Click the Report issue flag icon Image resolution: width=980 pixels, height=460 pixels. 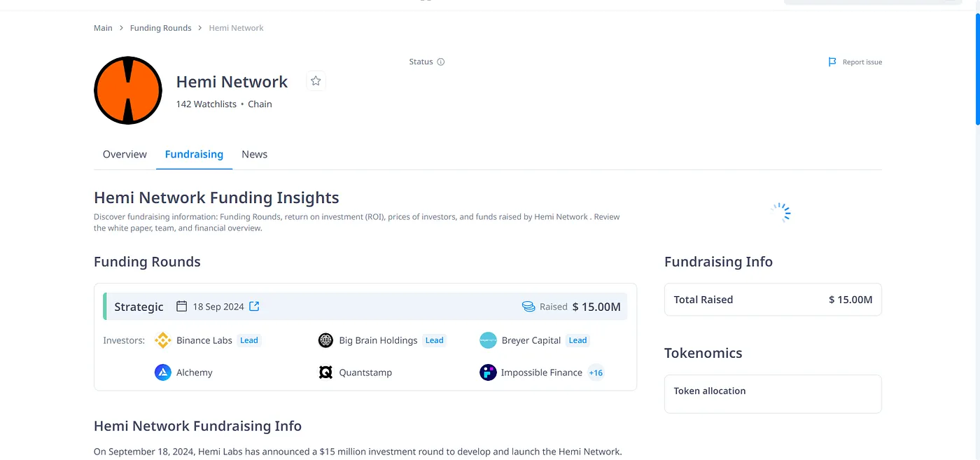click(832, 62)
